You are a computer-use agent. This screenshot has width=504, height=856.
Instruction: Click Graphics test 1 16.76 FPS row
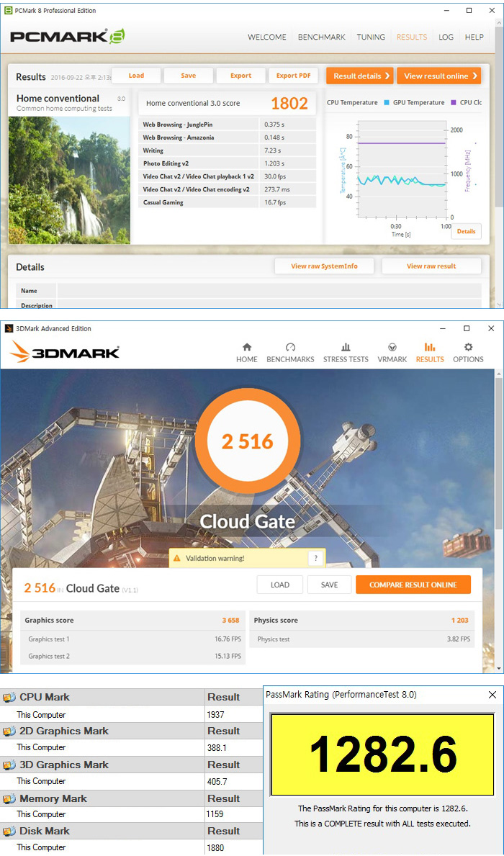coord(132,639)
